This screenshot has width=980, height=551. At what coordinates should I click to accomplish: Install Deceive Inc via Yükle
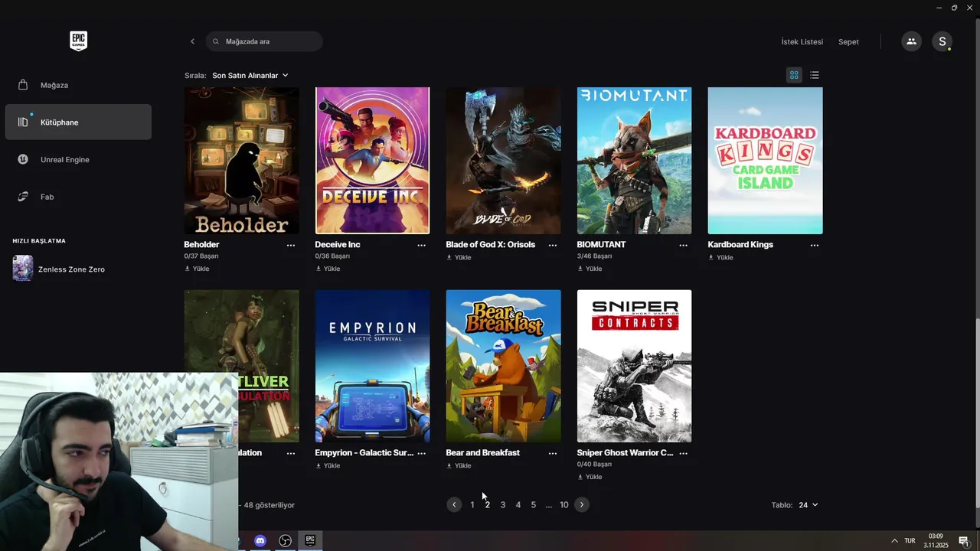[x=328, y=269]
